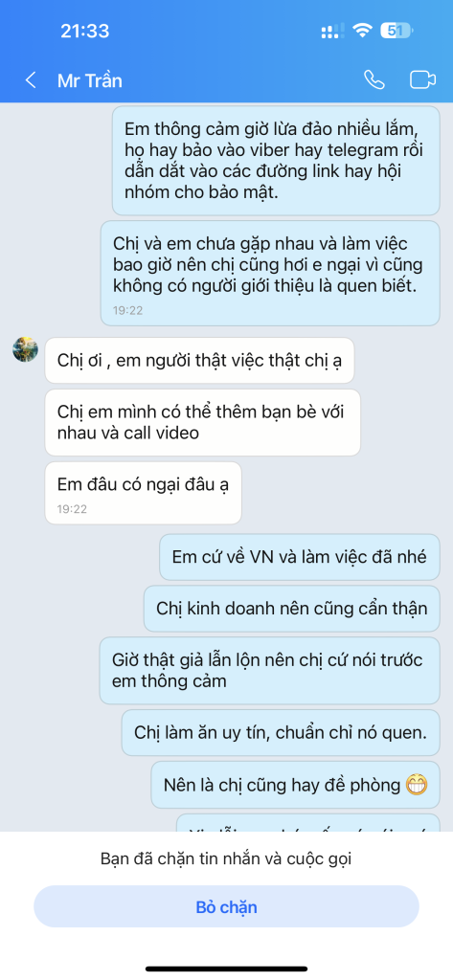Open the Mr Trần contact name header
Screen dimensions: 453x980
tap(89, 80)
